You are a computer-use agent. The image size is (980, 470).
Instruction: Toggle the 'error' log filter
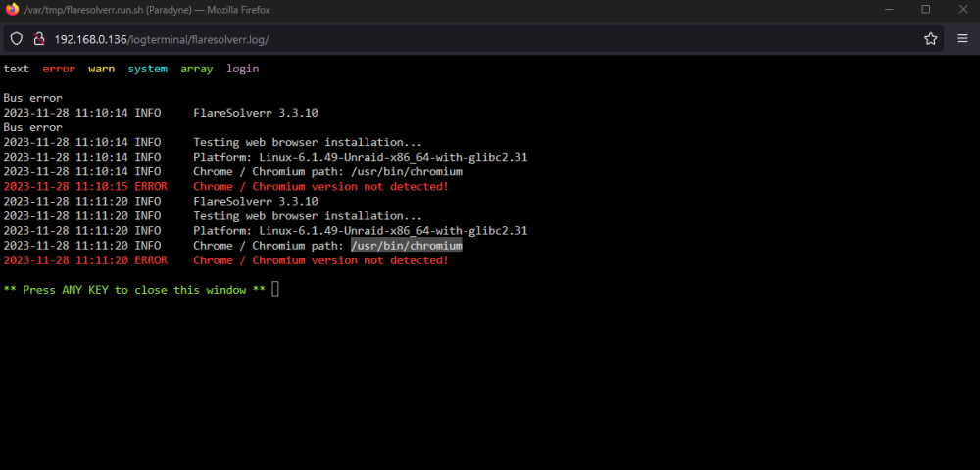(x=59, y=69)
